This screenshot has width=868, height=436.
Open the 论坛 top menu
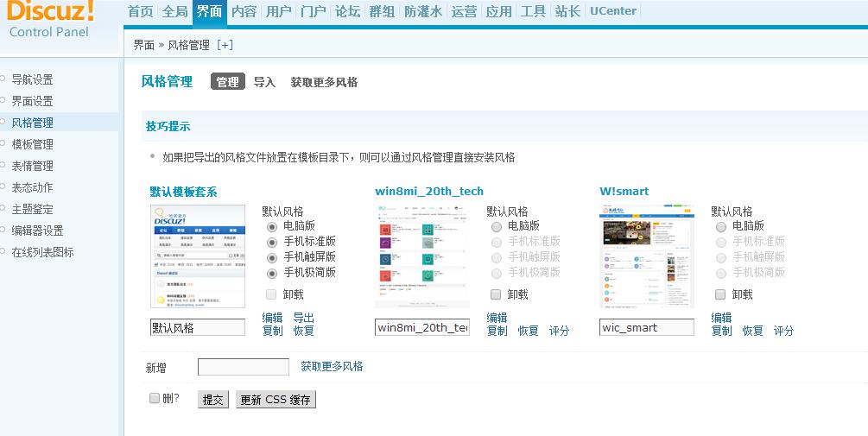[348, 11]
